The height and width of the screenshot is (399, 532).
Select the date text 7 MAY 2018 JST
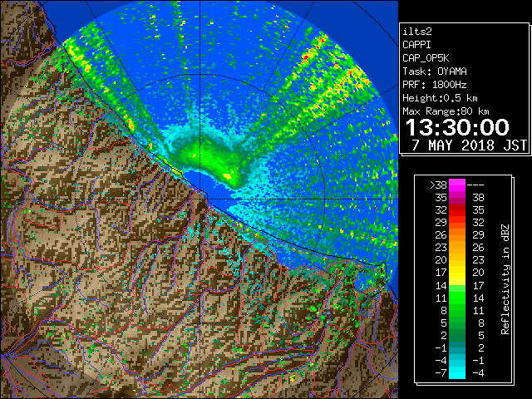pos(470,145)
